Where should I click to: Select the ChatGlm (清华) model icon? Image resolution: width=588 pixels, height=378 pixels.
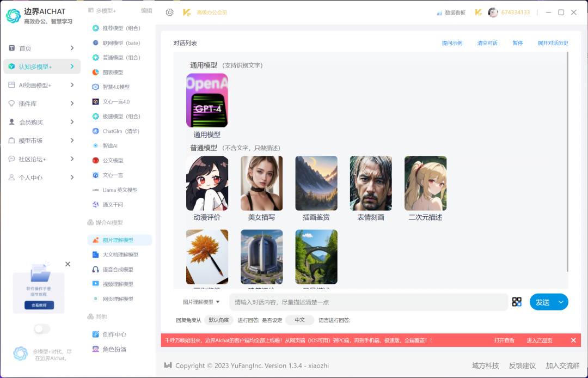(x=117, y=131)
